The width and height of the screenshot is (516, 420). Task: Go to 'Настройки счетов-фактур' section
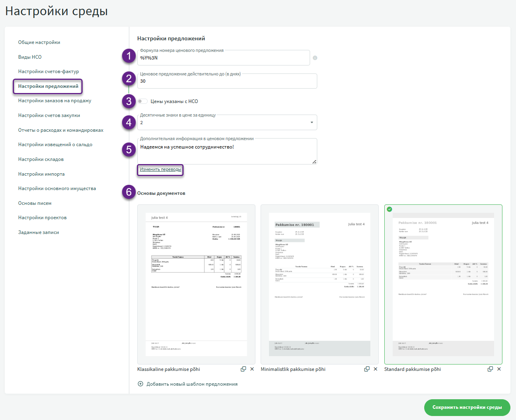pos(48,71)
